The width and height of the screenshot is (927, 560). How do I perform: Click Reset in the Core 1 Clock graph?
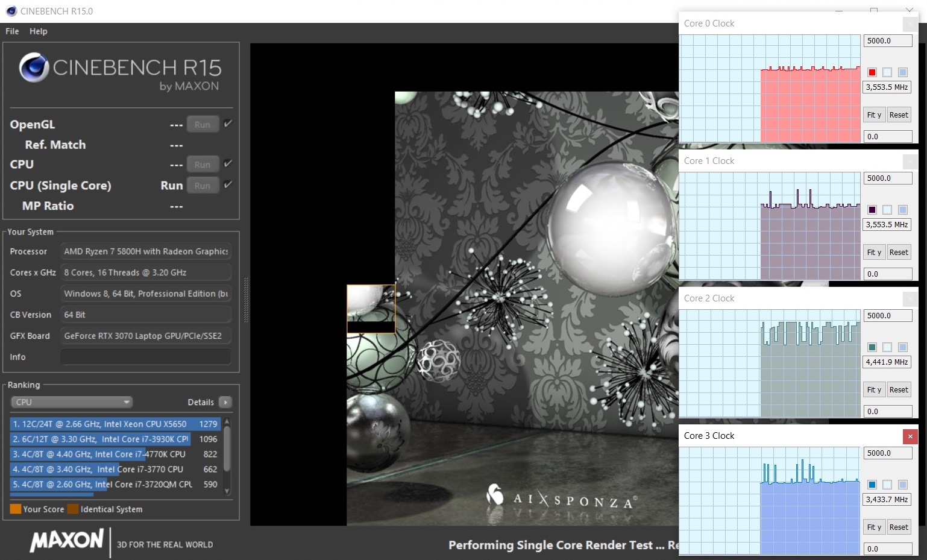point(899,253)
